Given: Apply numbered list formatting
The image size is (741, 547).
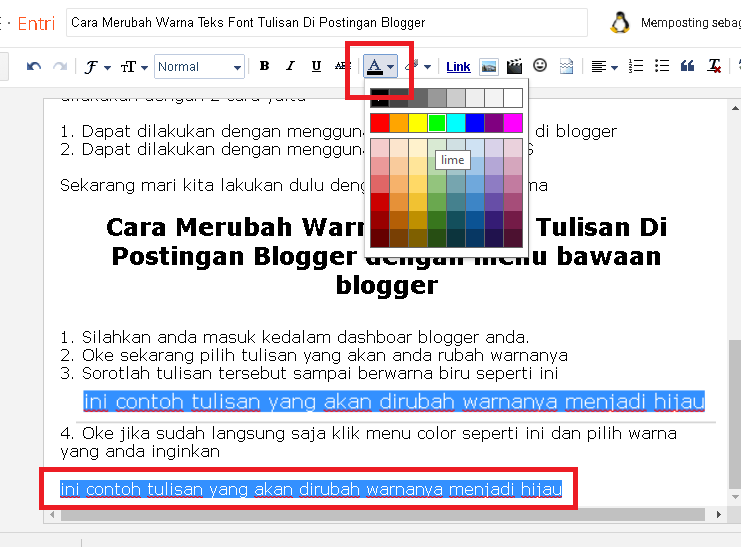Looking at the screenshot, I should tap(636, 66).
